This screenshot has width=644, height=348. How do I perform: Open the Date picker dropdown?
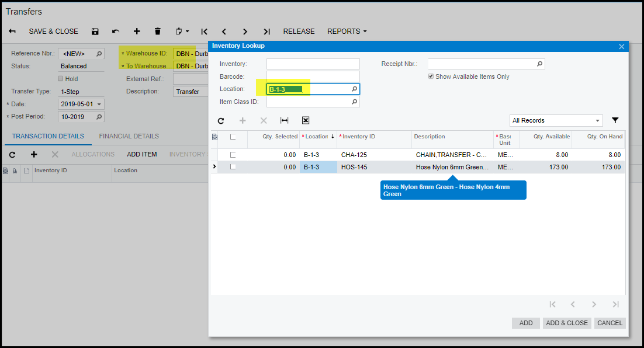[x=99, y=104]
